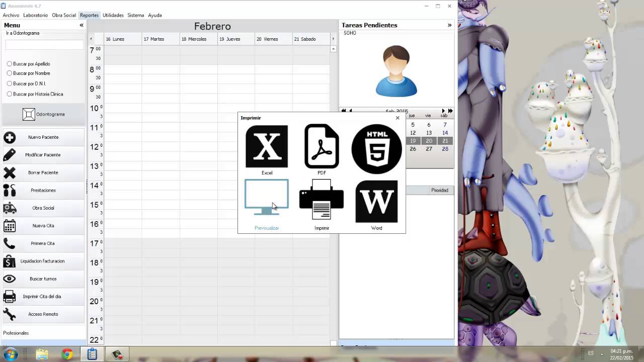Jump to next year in mini calendar
The width and height of the screenshot is (644, 362).
coord(450,111)
